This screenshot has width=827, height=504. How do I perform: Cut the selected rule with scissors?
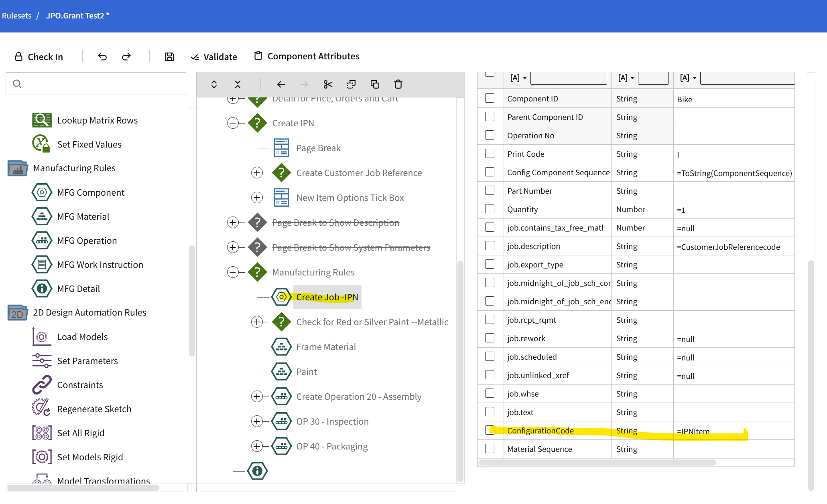point(328,84)
